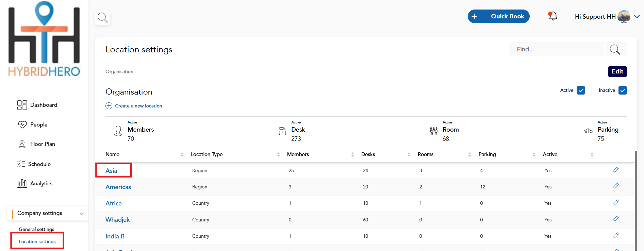Click the edit pencil for Whadjuk
This screenshot has width=644, height=251.
click(616, 219)
